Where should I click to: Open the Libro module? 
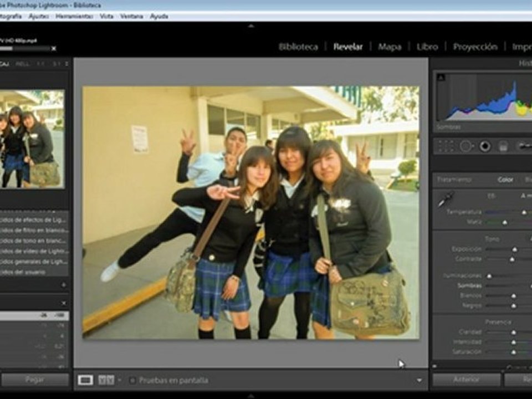tap(427, 47)
